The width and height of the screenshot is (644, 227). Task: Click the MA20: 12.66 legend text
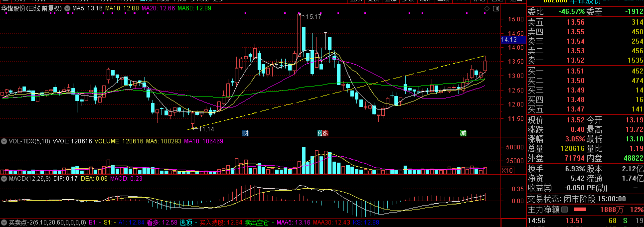tap(158, 8)
